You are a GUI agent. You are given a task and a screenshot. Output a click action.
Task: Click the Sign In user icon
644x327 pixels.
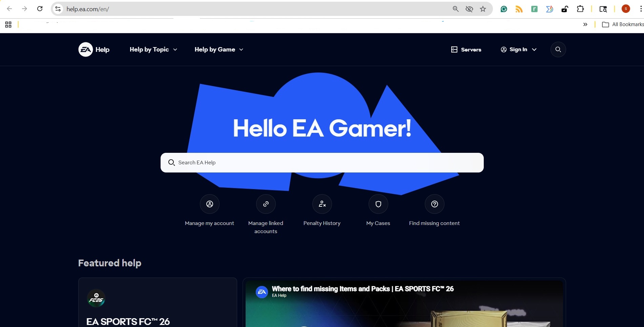pos(504,49)
